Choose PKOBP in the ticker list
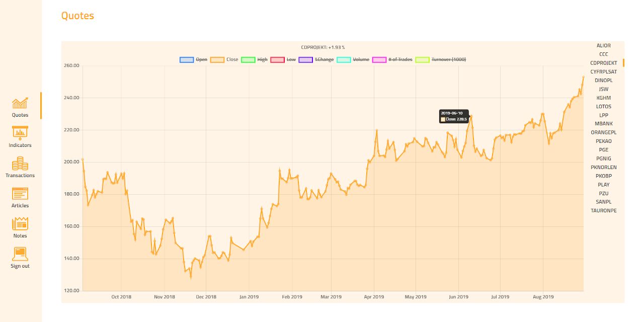Screen dimensions: 644x322 604,176
